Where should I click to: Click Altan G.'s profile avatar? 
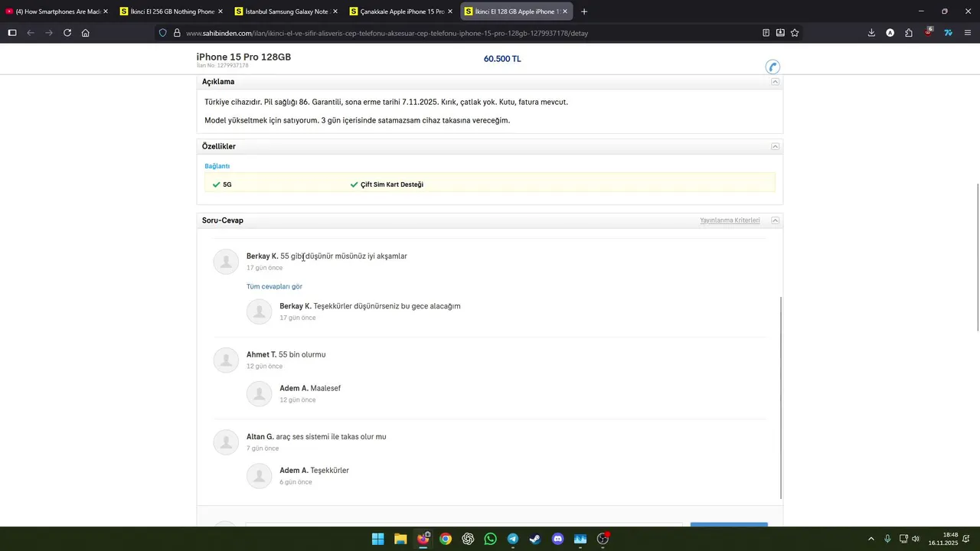tap(226, 442)
